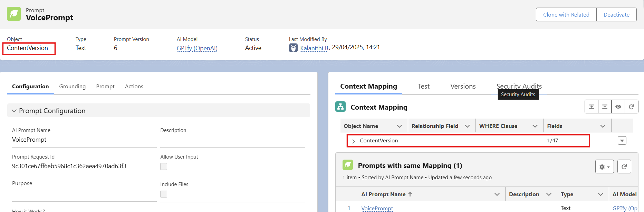Image resolution: width=644 pixels, height=212 pixels.
Task: Click sort arrow next to AI Prompt Name
Action: point(410,194)
